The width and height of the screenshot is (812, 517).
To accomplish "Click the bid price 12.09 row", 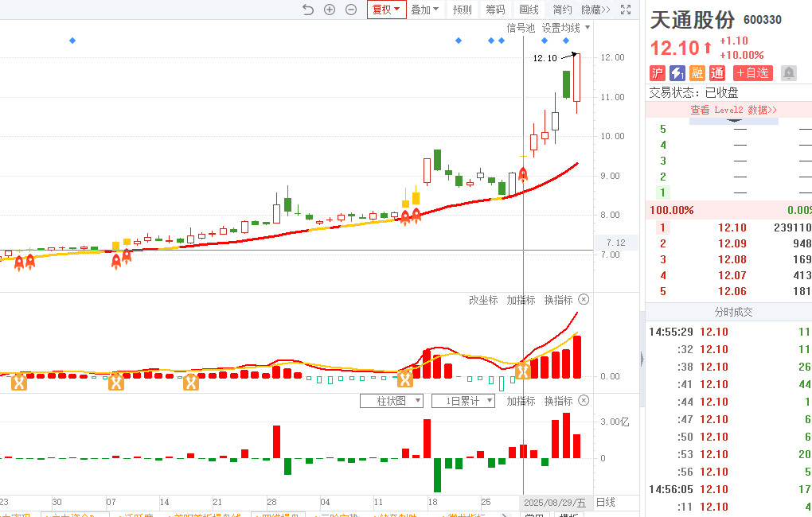I will 728,243.
